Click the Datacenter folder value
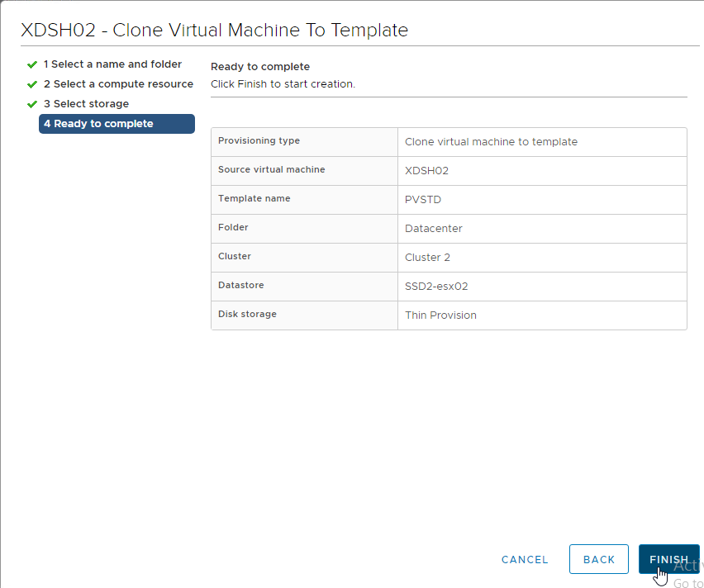 (433, 228)
